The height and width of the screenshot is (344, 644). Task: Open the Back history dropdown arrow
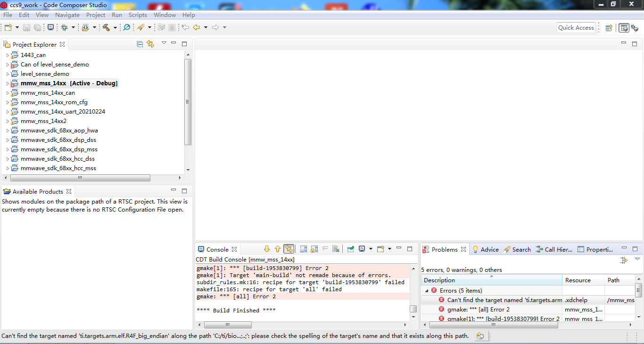coord(206,27)
